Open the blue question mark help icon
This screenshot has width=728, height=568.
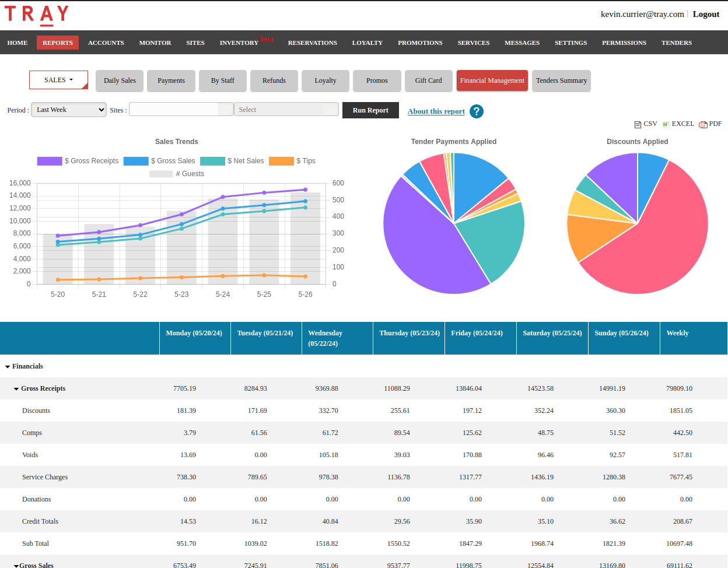477,111
